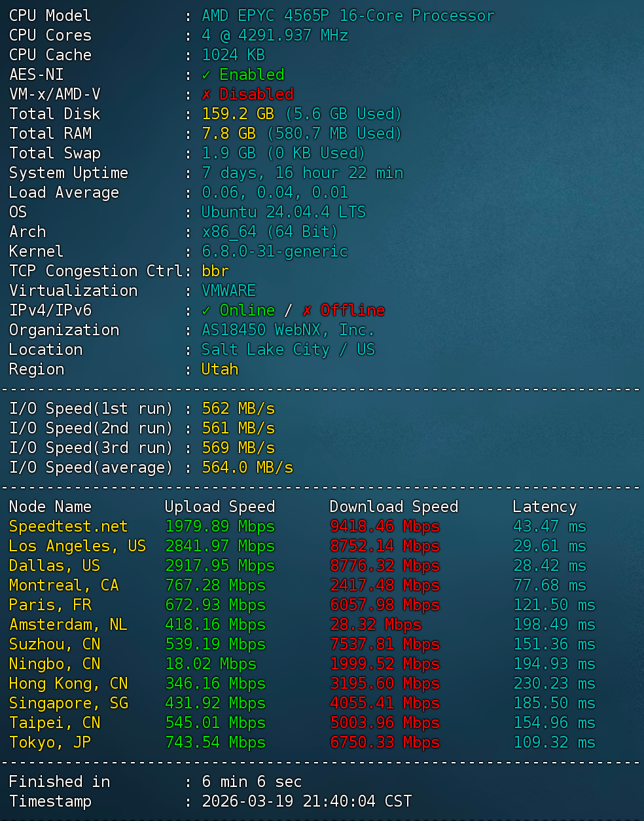Click the Speedtest.net node name
This screenshot has width=644, height=821.
point(68,526)
